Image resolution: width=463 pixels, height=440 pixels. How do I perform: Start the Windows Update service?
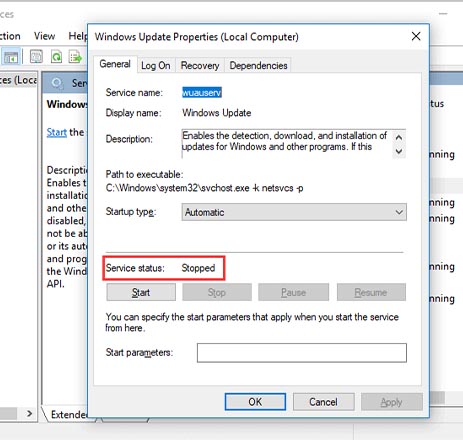(141, 292)
